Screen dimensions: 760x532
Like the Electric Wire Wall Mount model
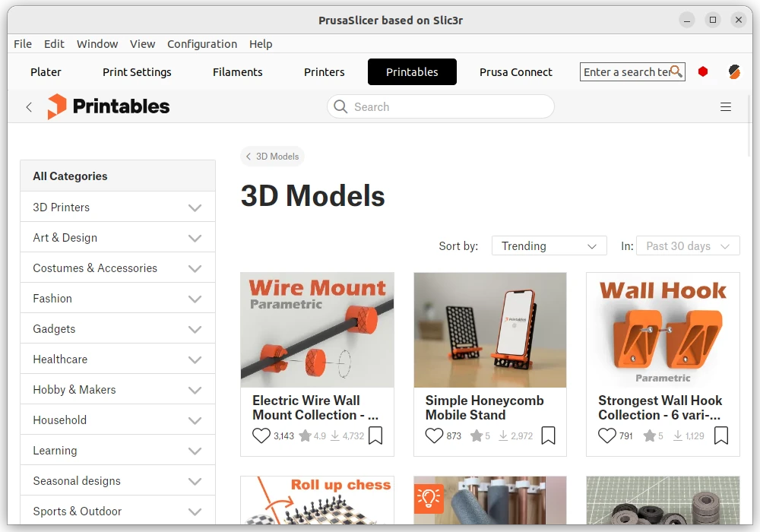pos(261,435)
